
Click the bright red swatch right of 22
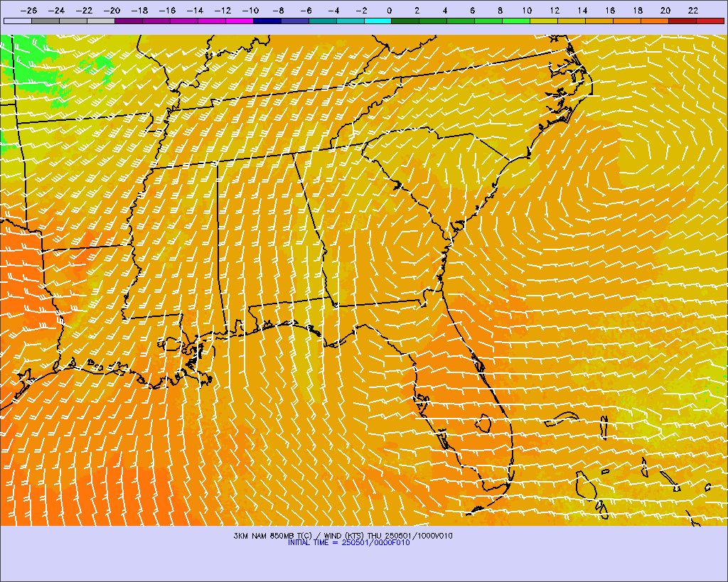[710, 21]
